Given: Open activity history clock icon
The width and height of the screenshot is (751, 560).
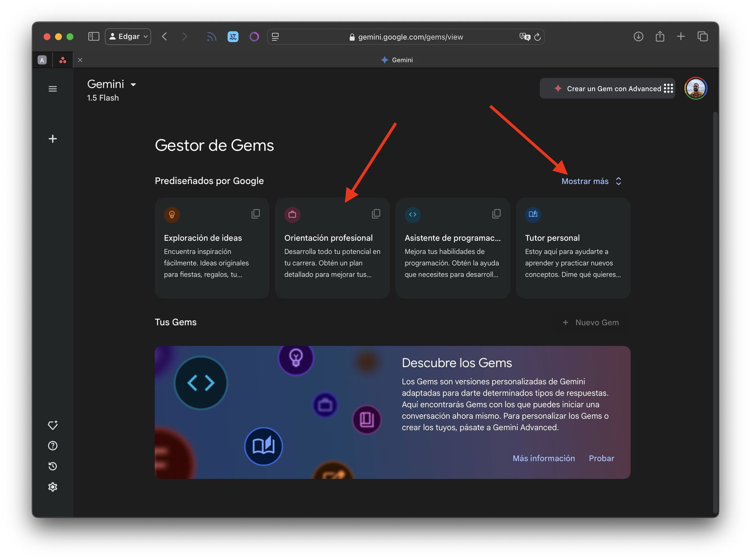Looking at the screenshot, I should point(53,466).
